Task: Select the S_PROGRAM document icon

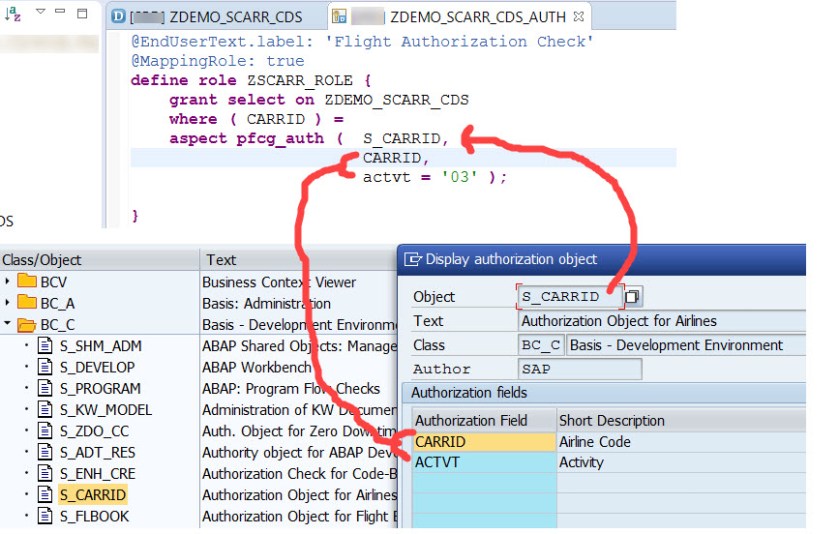Action: point(44,388)
